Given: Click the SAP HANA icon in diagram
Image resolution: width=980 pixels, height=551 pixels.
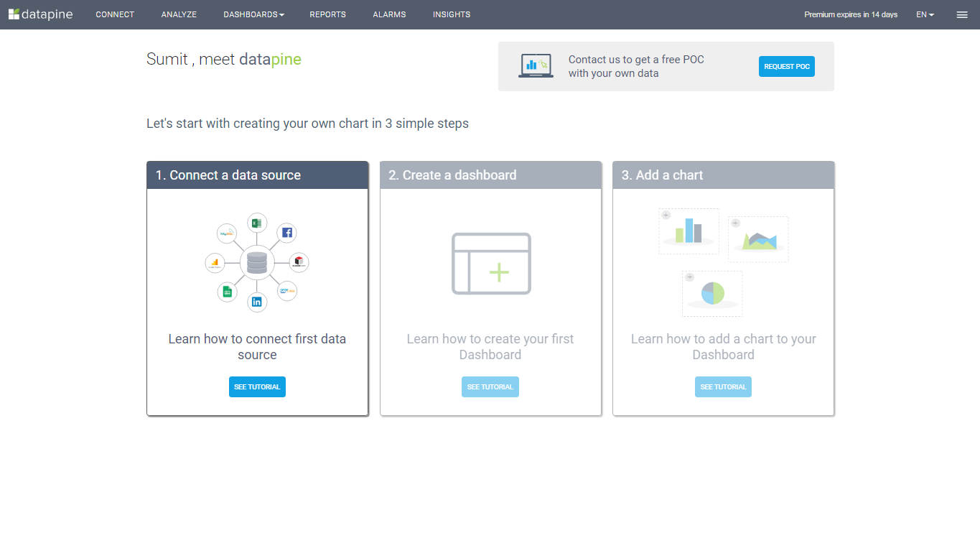Looking at the screenshot, I should (287, 291).
